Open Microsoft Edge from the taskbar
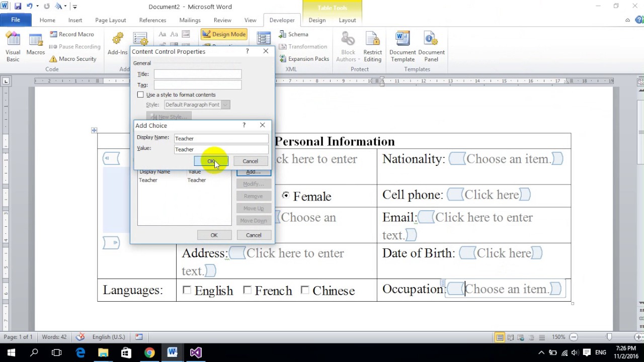The width and height of the screenshot is (644, 362). (x=80, y=352)
